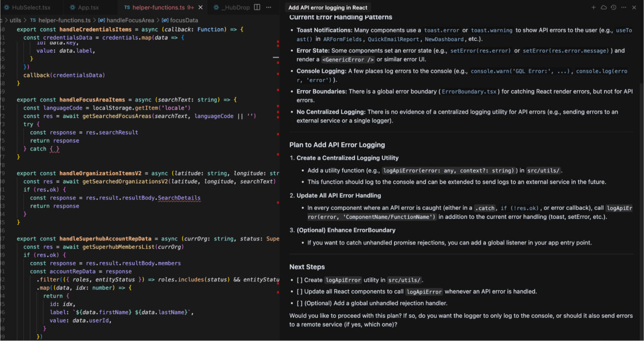Screen dimensions: 644x341
Task: Open chat history via the clock icon
Action: click(x=614, y=8)
